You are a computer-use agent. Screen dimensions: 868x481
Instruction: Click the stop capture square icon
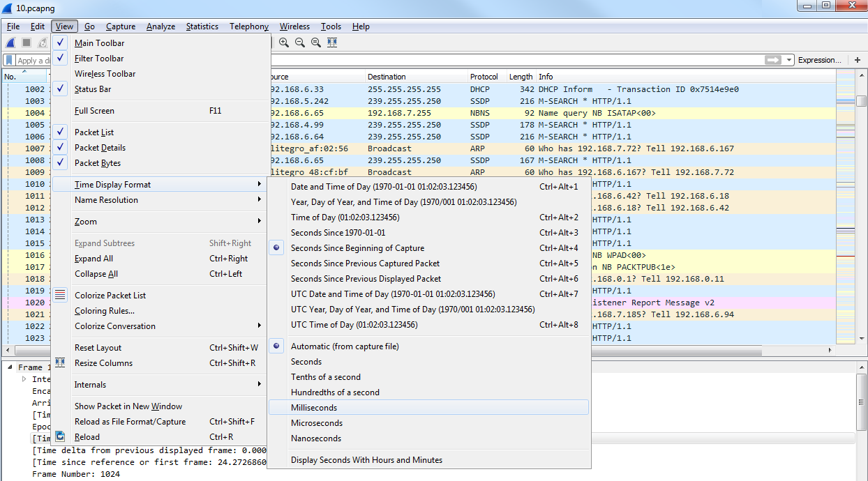[x=27, y=43]
